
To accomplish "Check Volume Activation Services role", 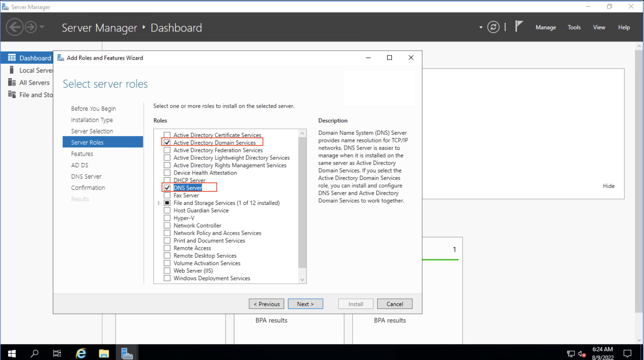I will click(167, 263).
